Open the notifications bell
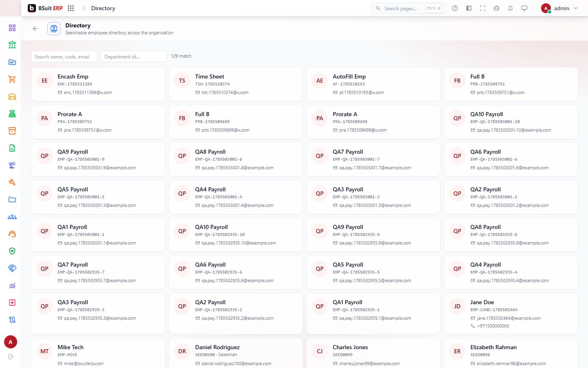Viewport: 588px width, 368px height. (510, 8)
